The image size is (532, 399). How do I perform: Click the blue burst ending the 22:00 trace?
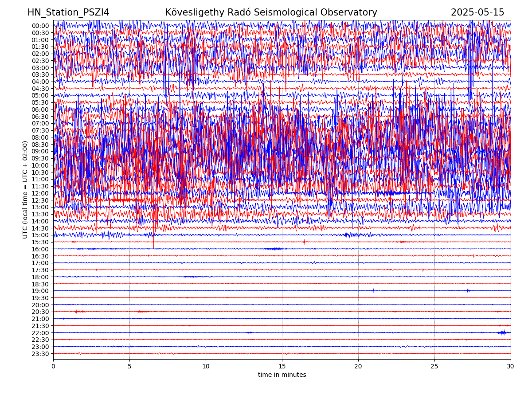[503, 332]
